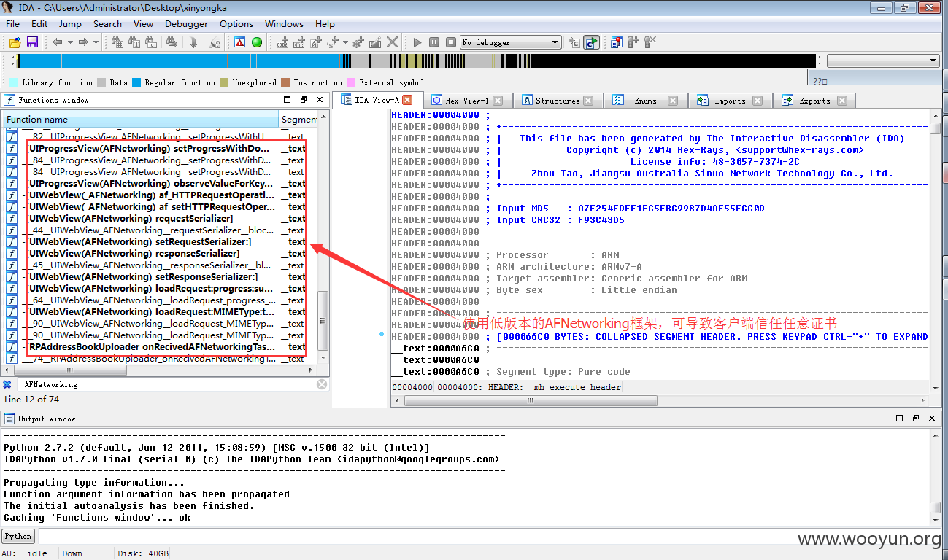Viewport: 948px width, 560px height.
Task: Maximize the Output window with its square icon
Action: pyautogui.click(x=900, y=419)
